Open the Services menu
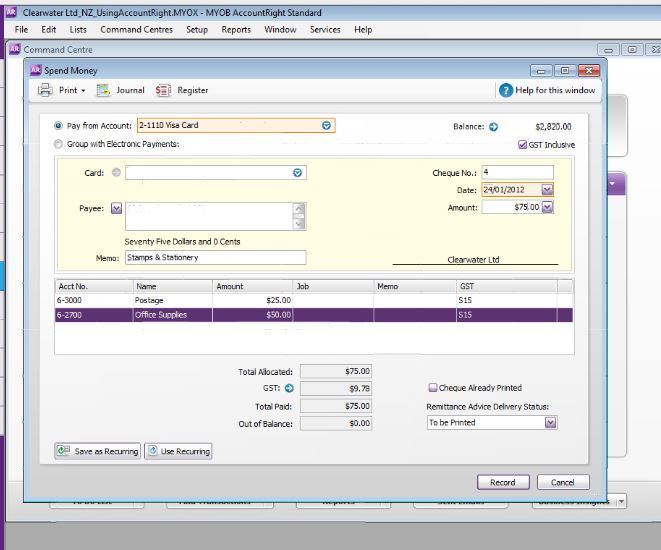The height and width of the screenshot is (550, 661). [325, 30]
